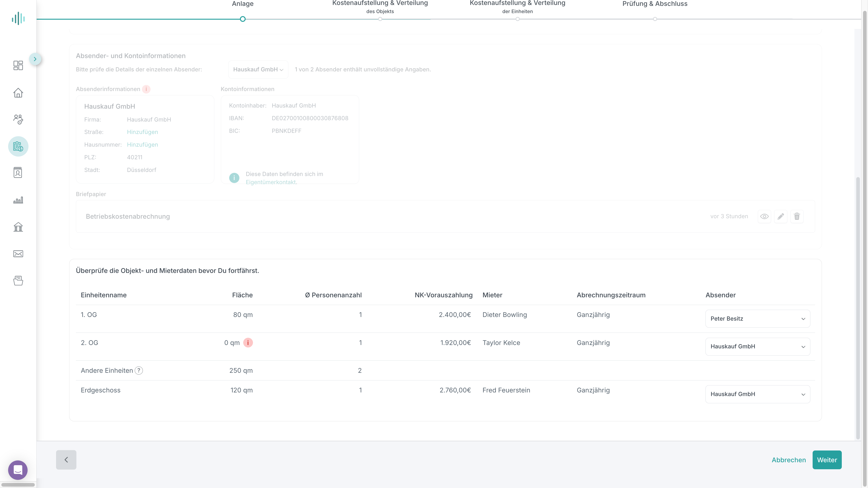Select the Betriebskostenabrechnung letterhead row
Image resolution: width=868 pixels, height=488 pixels.
click(445, 217)
